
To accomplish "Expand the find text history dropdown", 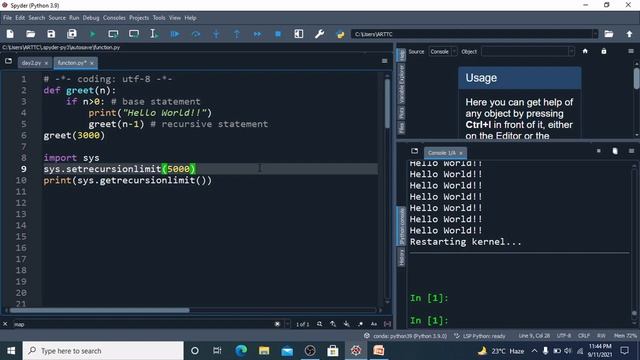I will (287, 324).
